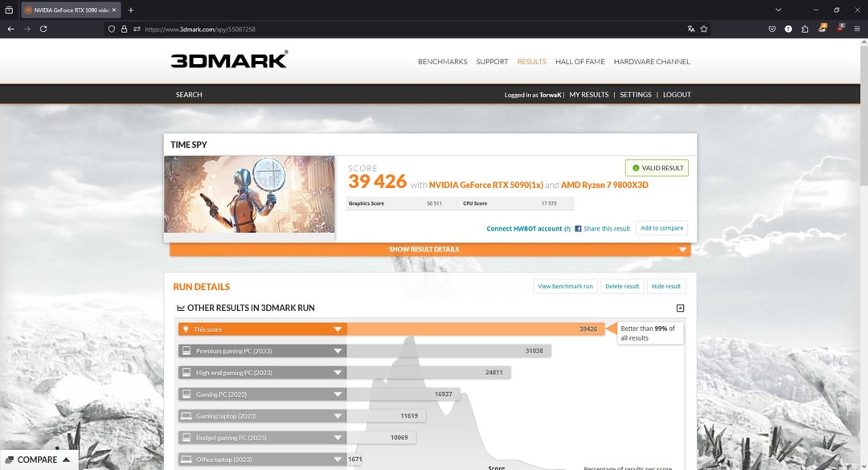
Task: Click the shield tracking protection icon
Action: pyautogui.click(x=111, y=29)
